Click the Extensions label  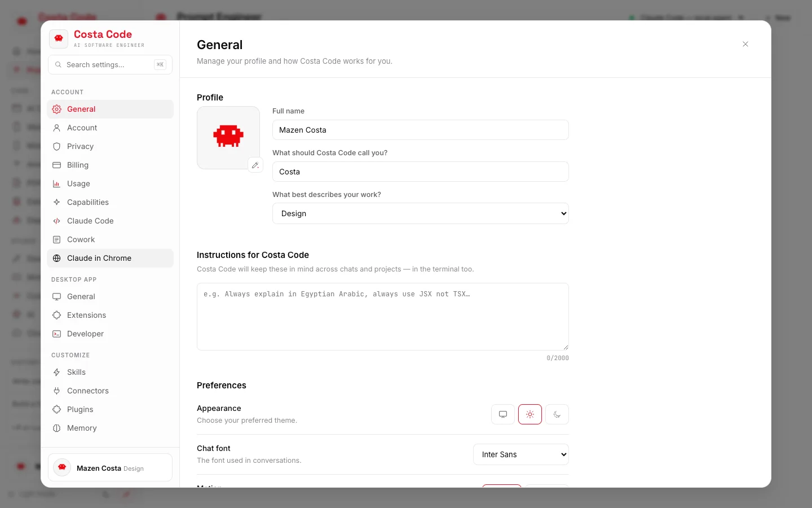point(86,315)
